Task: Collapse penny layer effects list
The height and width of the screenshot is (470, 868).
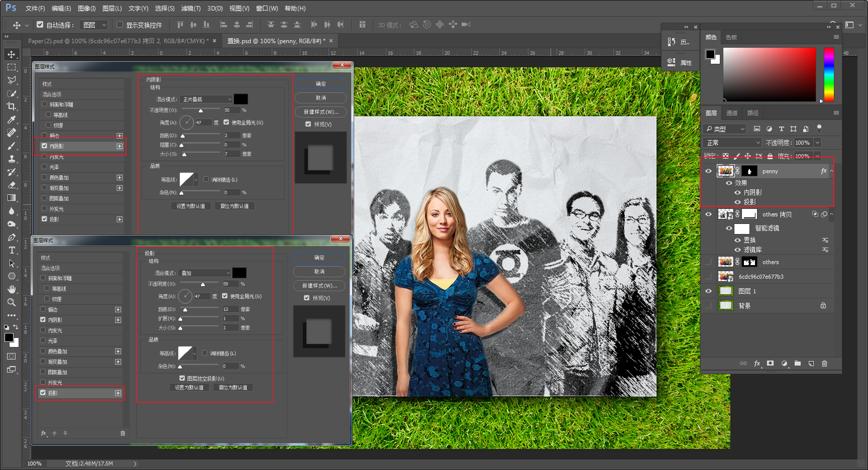Action: point(831,171)
